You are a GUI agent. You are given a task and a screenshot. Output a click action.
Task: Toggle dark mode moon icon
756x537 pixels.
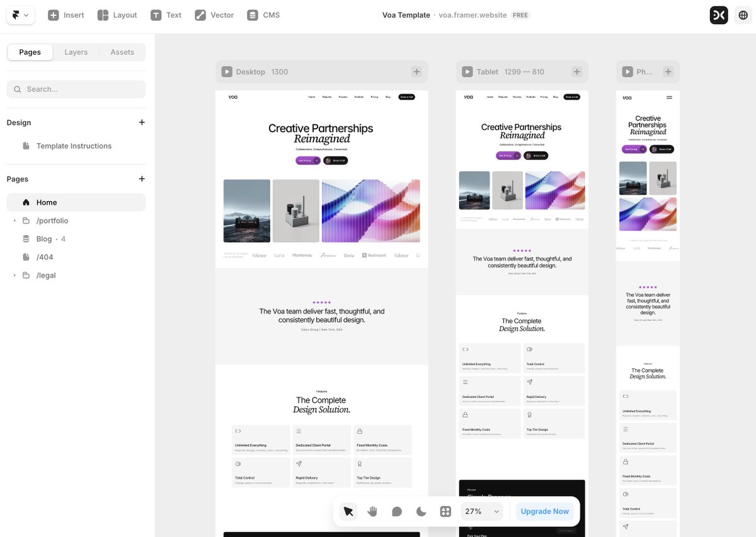(421, 511)
